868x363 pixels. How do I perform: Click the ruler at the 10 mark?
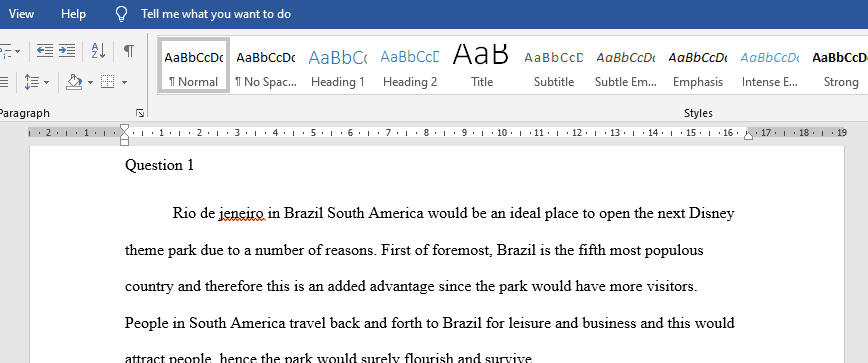pos(502,133)
